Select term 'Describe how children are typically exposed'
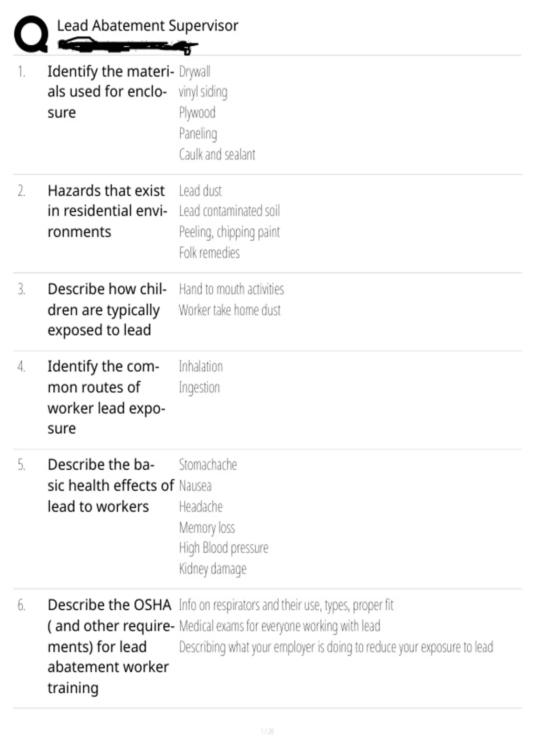This screenshot has width=534, height=756. pyautogui.click(x=107, y=310)
